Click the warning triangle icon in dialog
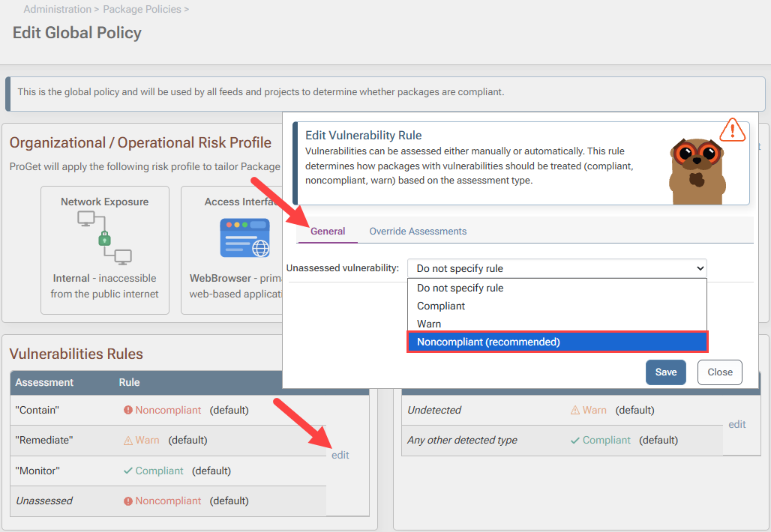Viewport: 771px width, 532px height. [732, 130]
